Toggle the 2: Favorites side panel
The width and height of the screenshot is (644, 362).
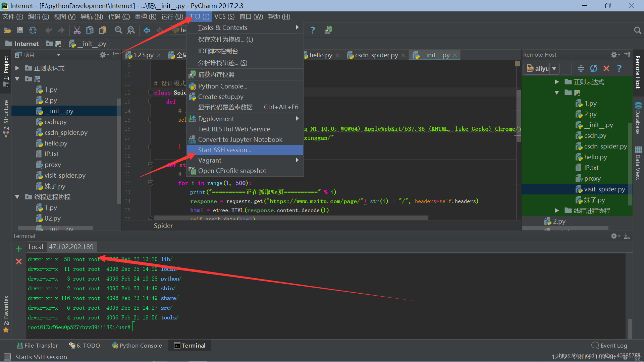pos(6,314)
